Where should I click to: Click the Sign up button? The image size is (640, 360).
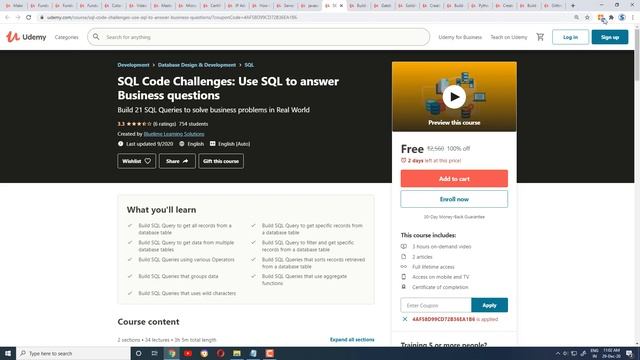(610, 37)
